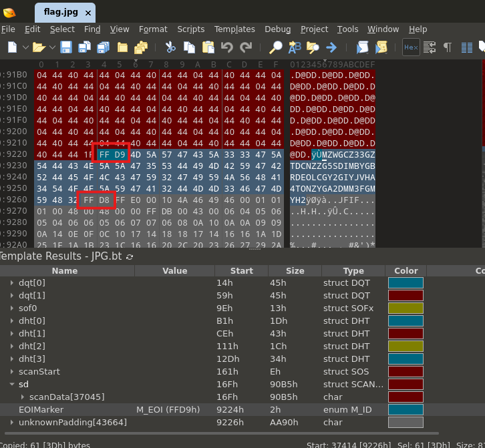485x448 pixels.
Task: Expand the scanStart tree row
Action: coord(12,371)
